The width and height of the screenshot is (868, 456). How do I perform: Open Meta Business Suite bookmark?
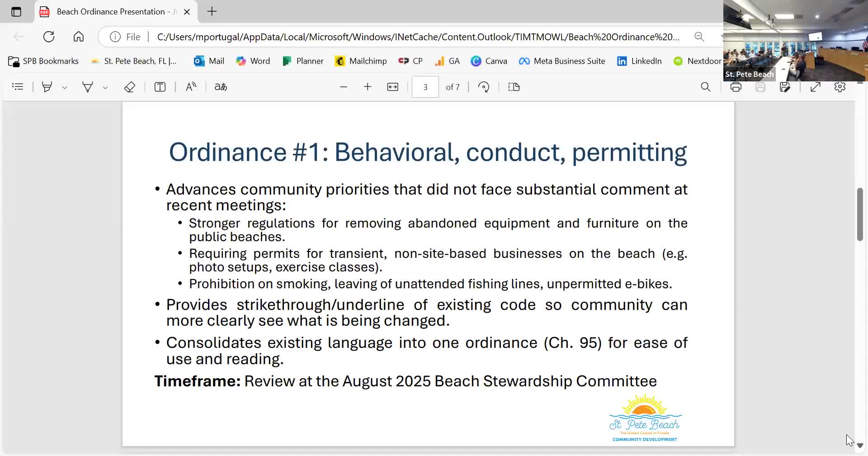[562, 61]
